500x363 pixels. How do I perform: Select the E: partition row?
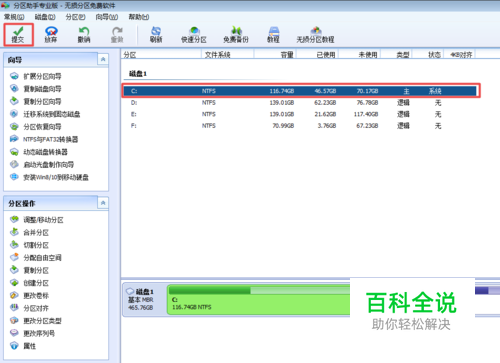[300, 114]
